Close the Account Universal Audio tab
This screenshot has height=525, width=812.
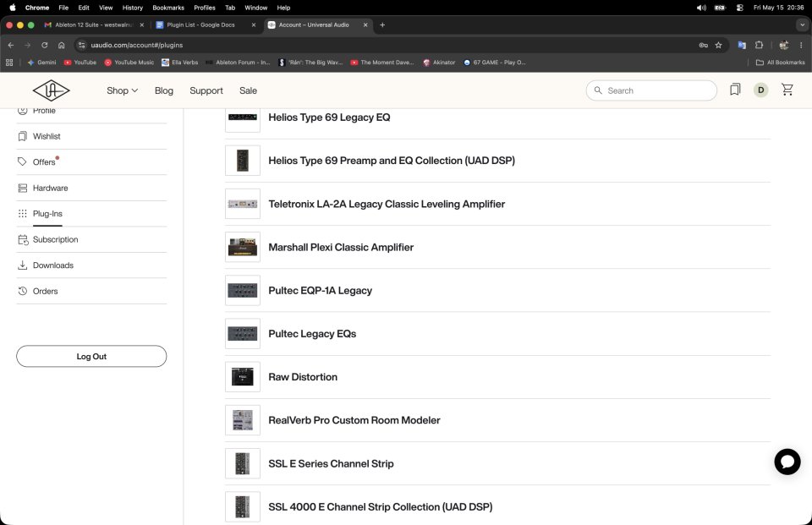pos(365,25)
